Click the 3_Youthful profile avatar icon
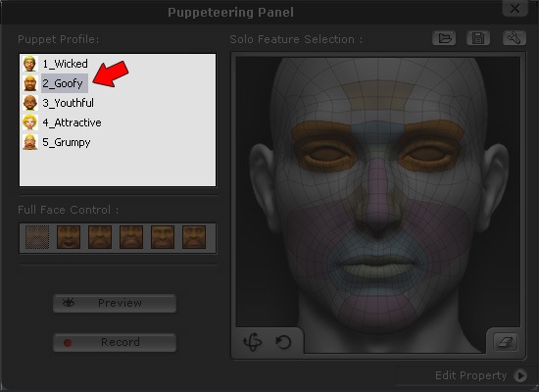 pyautogui.click(x=30, y=103)
